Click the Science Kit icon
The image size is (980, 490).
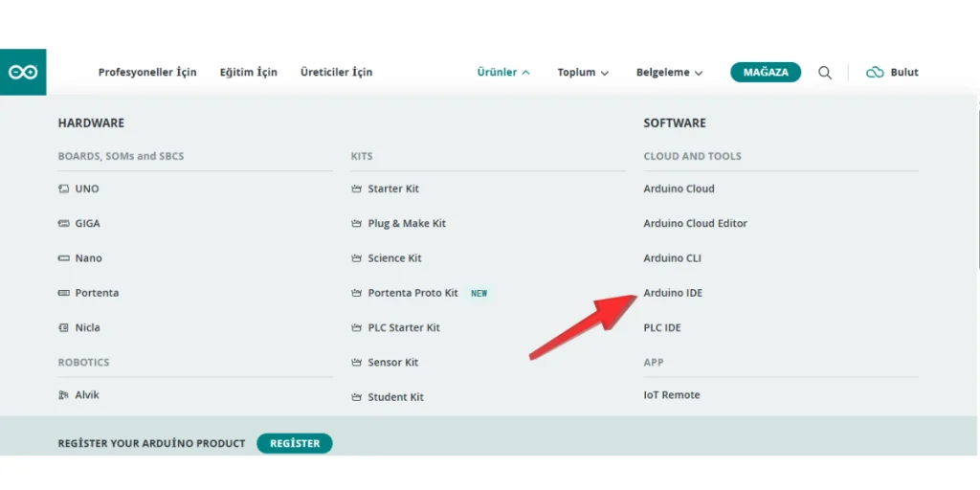(x=357, y=258)
